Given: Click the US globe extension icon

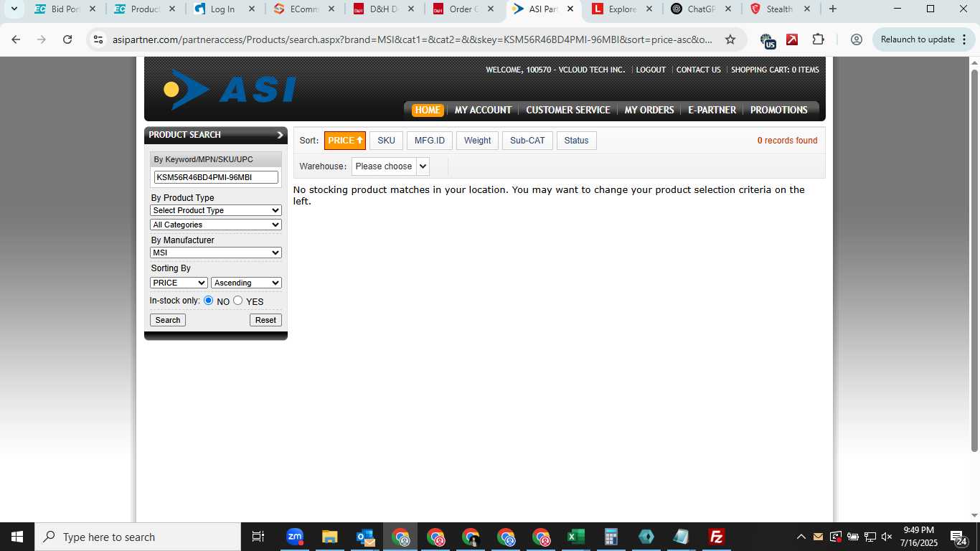Looking at the screenshot, I should click(768, 40).
